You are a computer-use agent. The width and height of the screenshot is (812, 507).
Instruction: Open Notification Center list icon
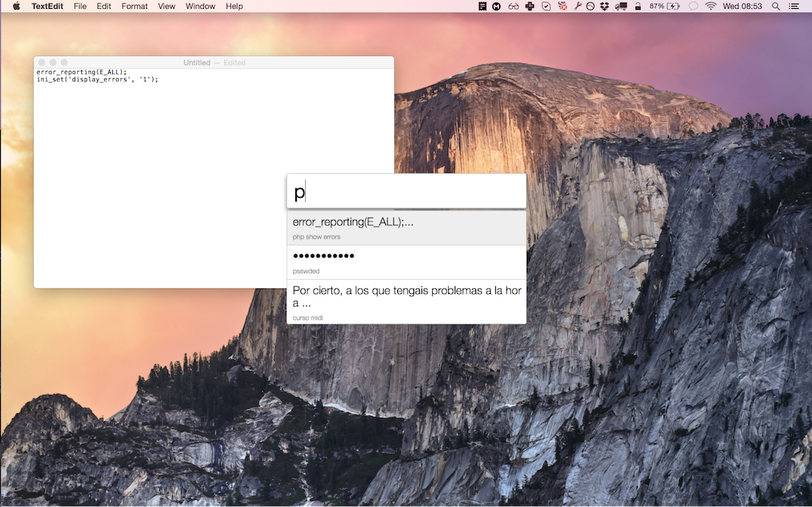pyautogui.click(x=794, y=6)
